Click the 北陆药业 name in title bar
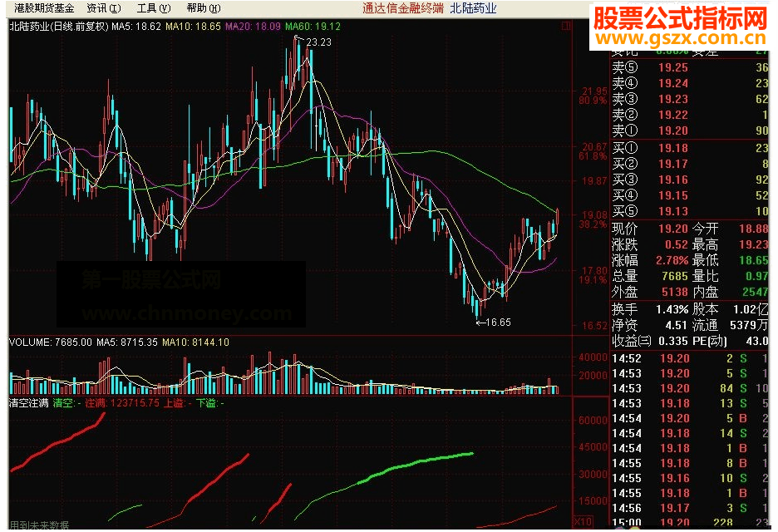The width and height of the screenshot is (778, 532). [x=473, y=8]
